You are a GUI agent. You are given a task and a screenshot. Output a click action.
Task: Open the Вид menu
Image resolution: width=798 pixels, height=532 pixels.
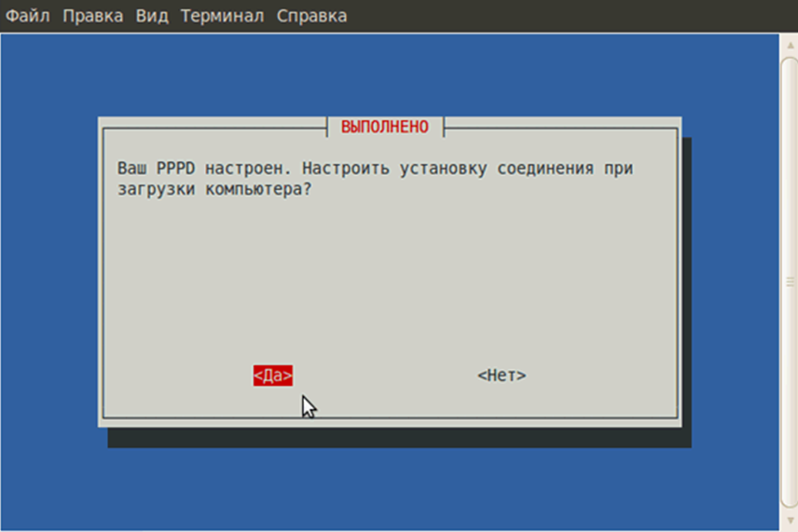point(152,16)
